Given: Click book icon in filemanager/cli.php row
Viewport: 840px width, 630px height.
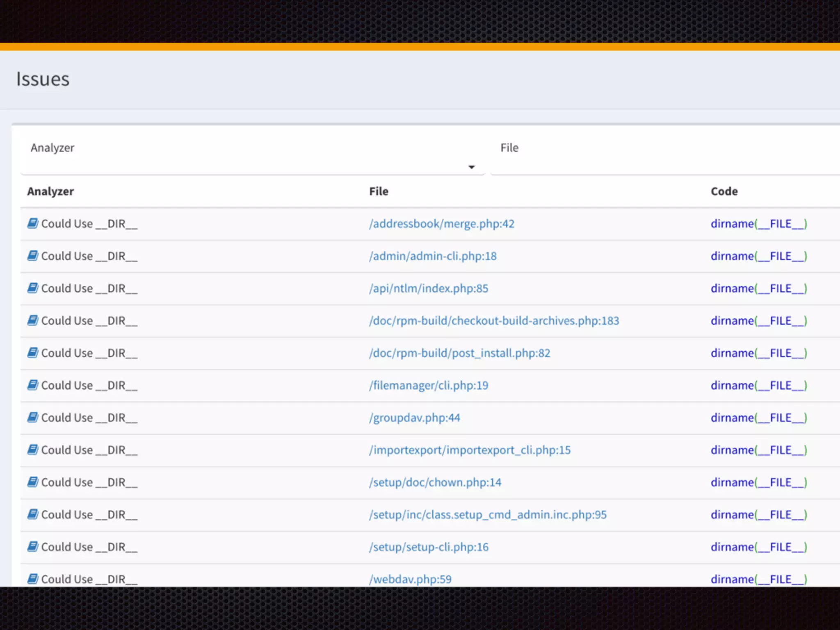Looking at the screenshot, I should click(33, 385).
